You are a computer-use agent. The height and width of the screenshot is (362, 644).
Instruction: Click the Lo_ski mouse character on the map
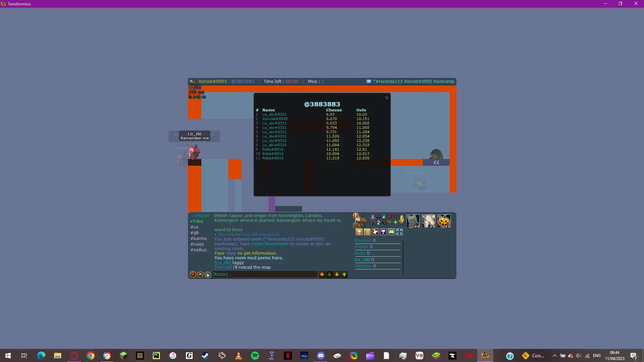(x=194, y=152)
